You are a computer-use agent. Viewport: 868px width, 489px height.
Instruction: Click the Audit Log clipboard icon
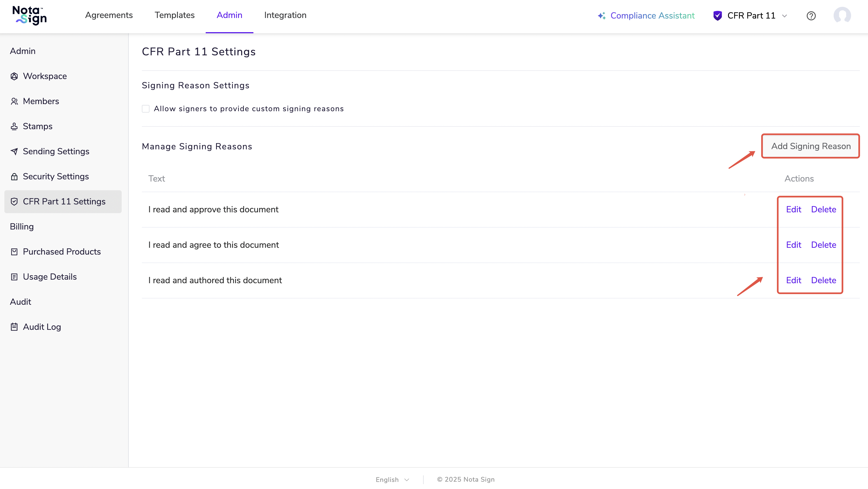(x=14, y=327)
